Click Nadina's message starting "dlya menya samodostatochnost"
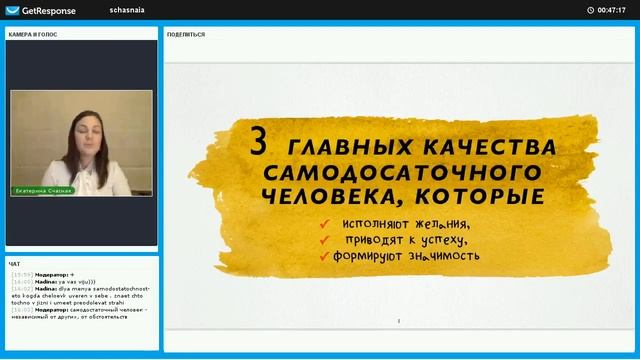Screen dimensions: 640x360 click(x=80, y=296)
